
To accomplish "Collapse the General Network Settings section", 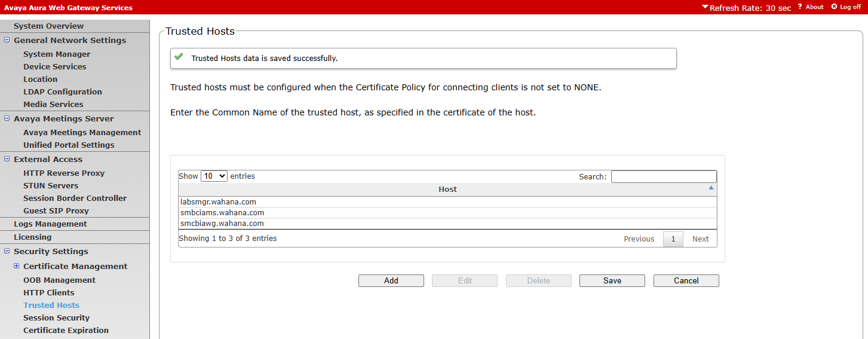I will click(7, 40).
